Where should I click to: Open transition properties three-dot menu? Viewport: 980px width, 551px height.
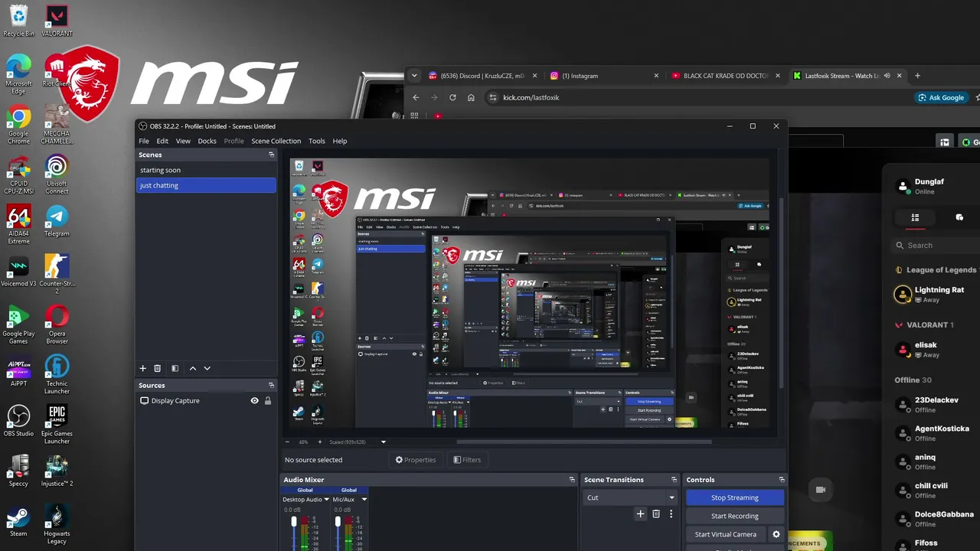(x=671, y=514)
